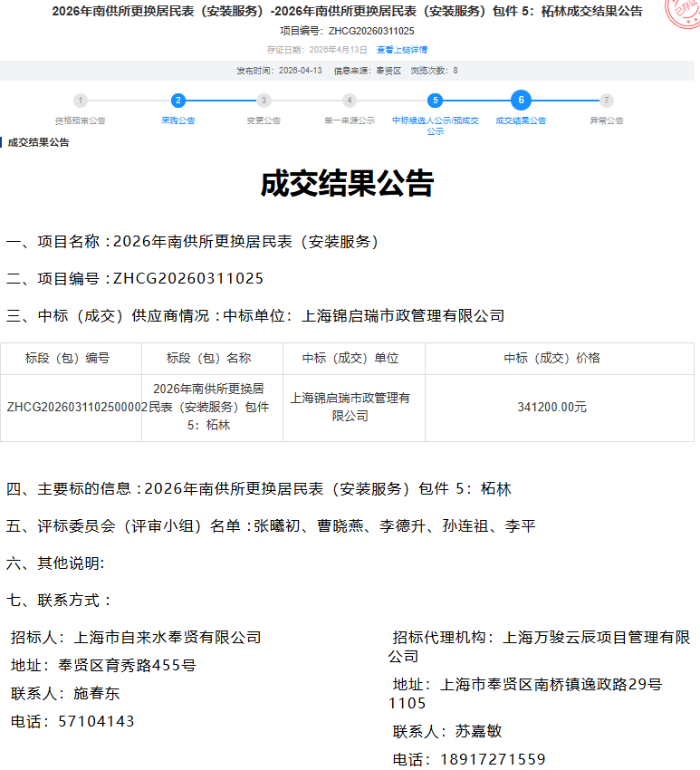Click the 资格预审公告 step label
The image size is (700, 770).
click(81, 120)
